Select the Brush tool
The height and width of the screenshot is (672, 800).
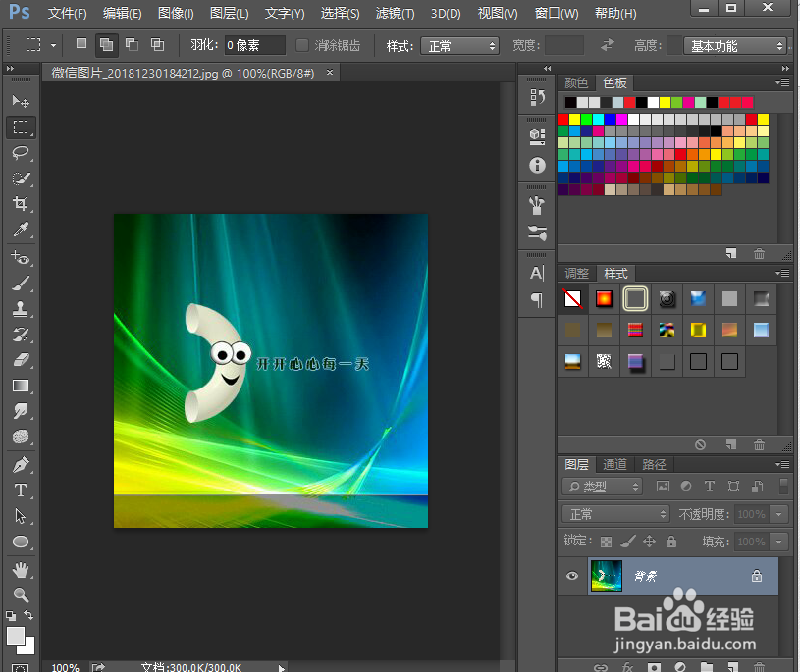(x=21, y=283)
